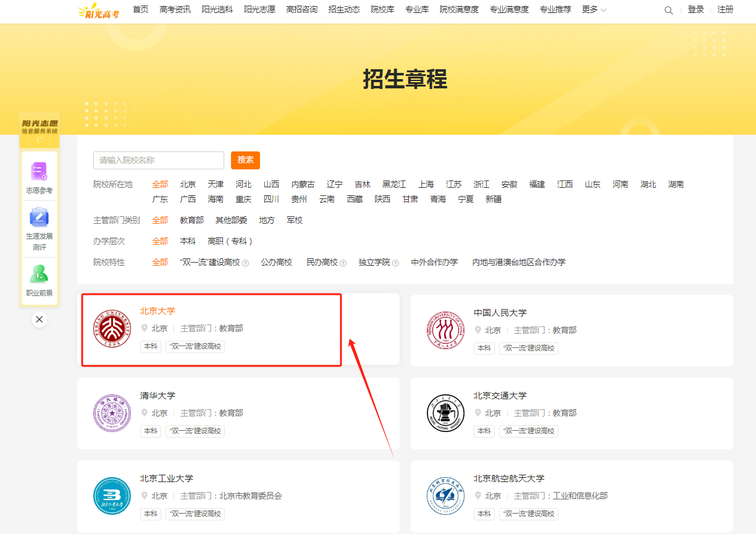The image size is (756, 534).
Task: Open the 北京航空航天大学 title link
Action: pyautogui.click(x=509, y=478)
